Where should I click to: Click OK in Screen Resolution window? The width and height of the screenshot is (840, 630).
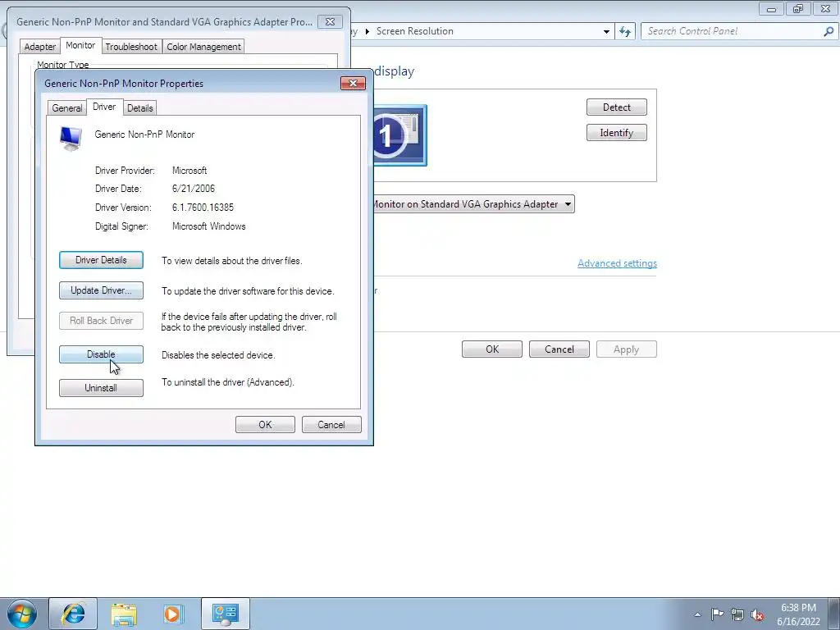(x=492, y=349)
